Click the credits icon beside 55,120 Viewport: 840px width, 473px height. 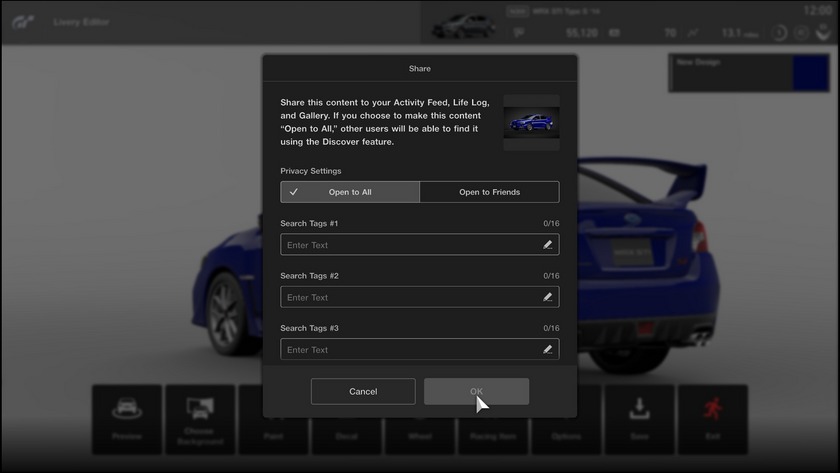pos(519,33)
